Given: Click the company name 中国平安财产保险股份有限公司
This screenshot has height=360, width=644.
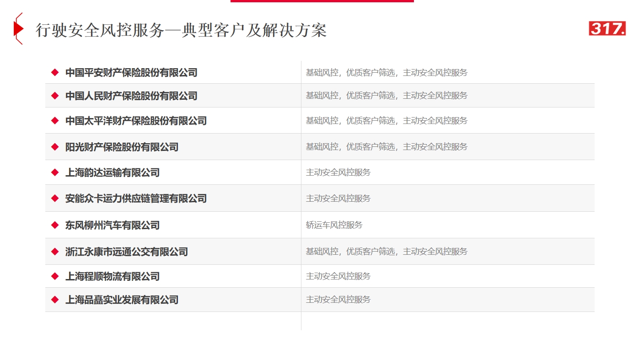Looking at the screenshot, I should click(131, 72).
